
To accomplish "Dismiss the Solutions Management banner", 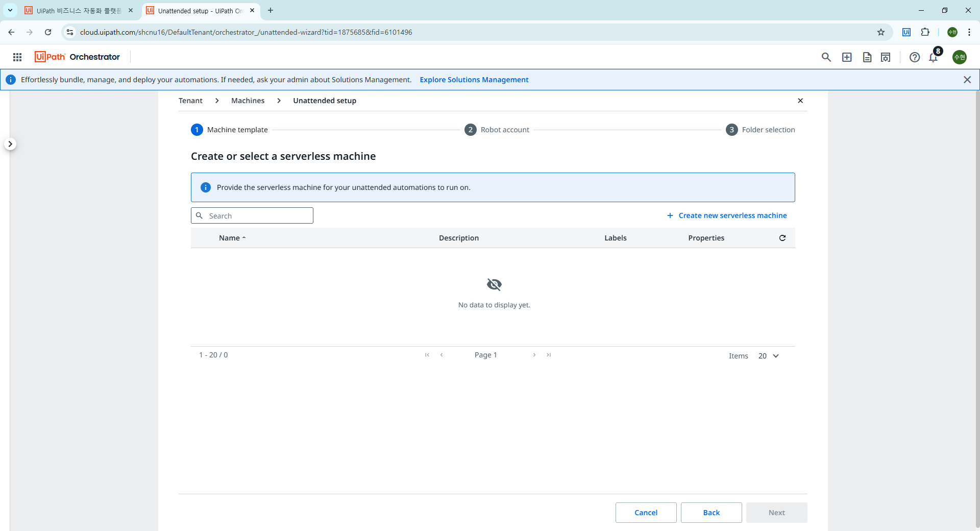I will pyautogui.click(x=967, y=80).
